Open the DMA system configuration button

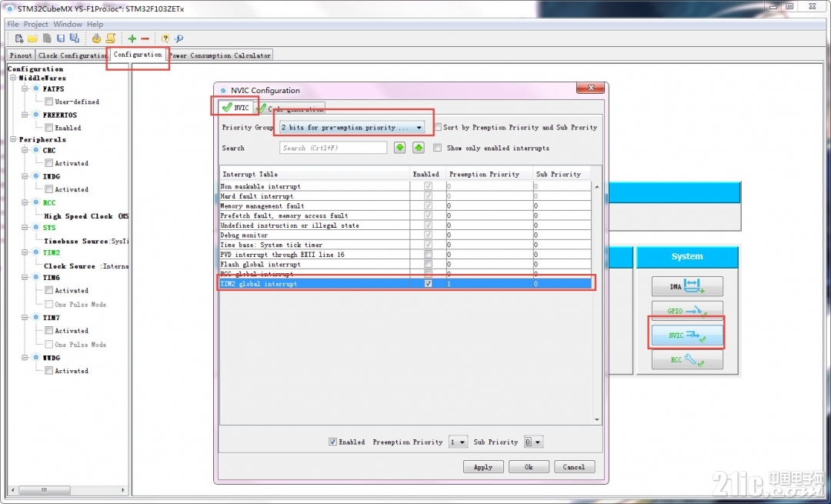tap(687, 286)
